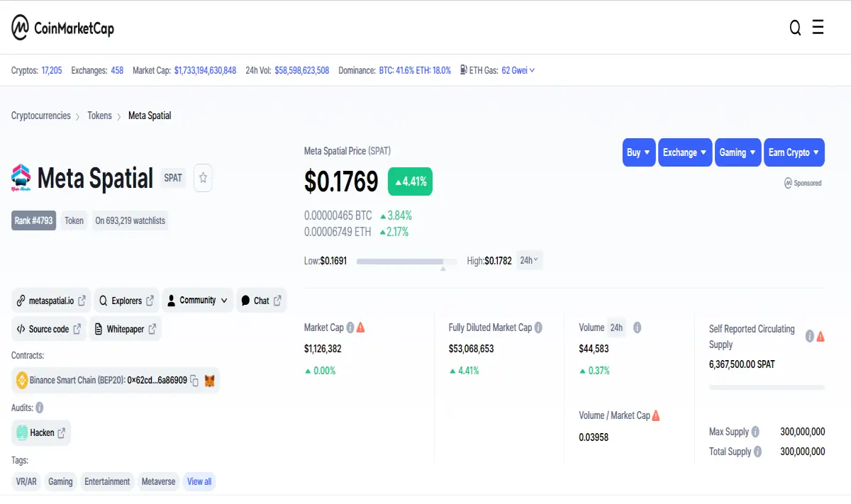Click the ETH Gas pump icon
This screenshot has width=851, height=504.
click(x=464, y=70)
